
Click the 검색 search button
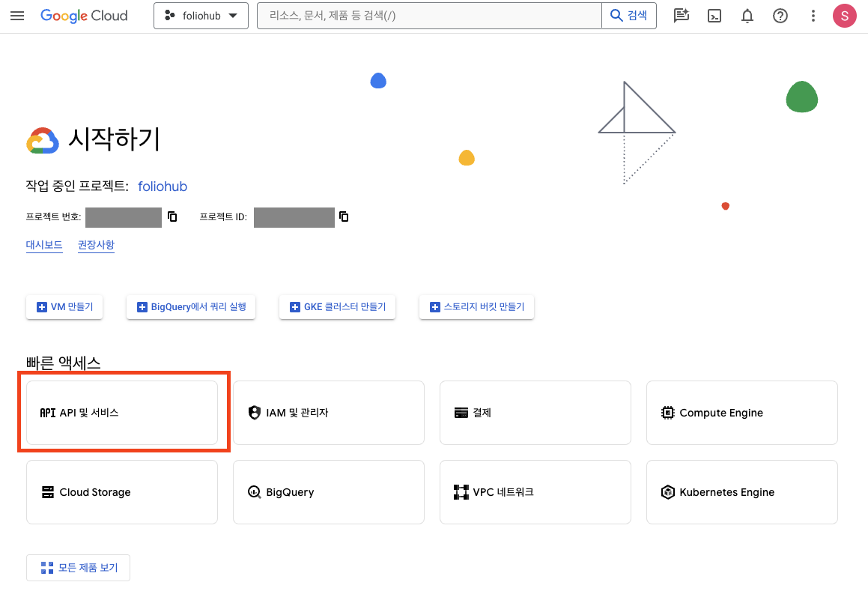point(629,16)
